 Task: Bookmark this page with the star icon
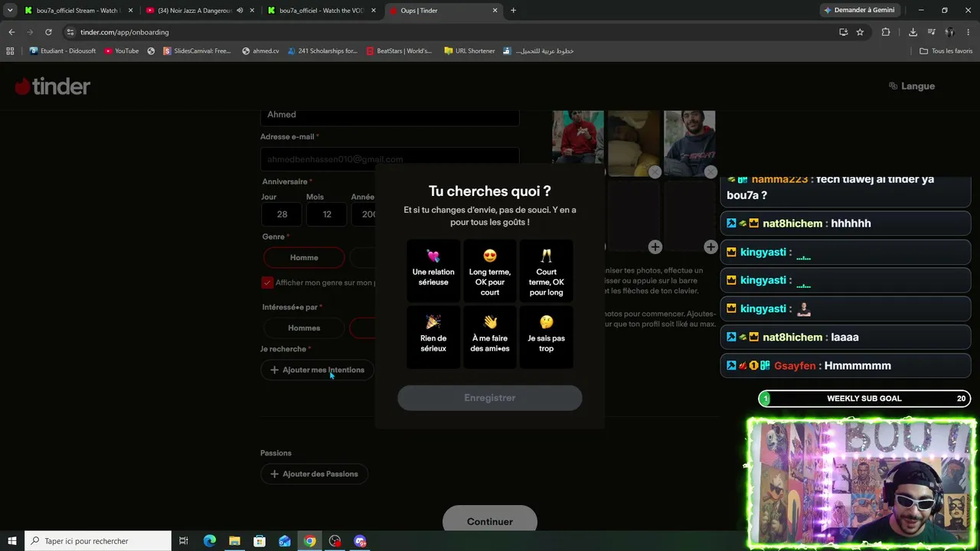click(x=860, y=32)
